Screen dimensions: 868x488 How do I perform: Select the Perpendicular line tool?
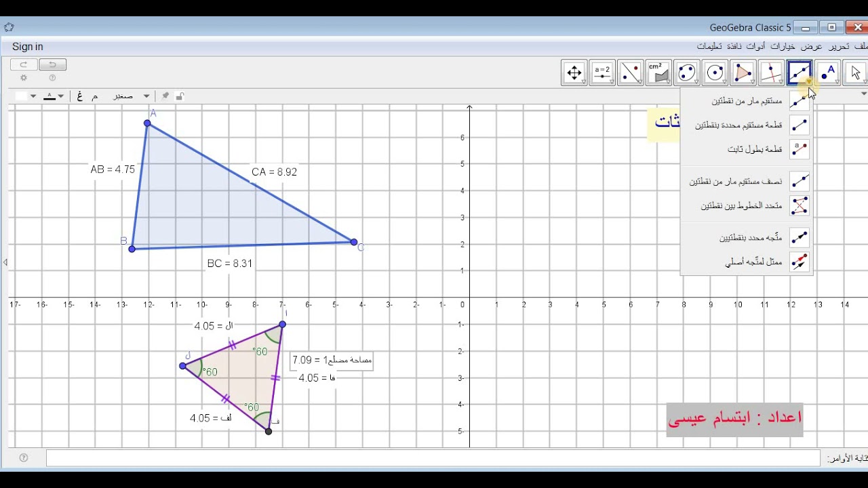pos(771,73)
